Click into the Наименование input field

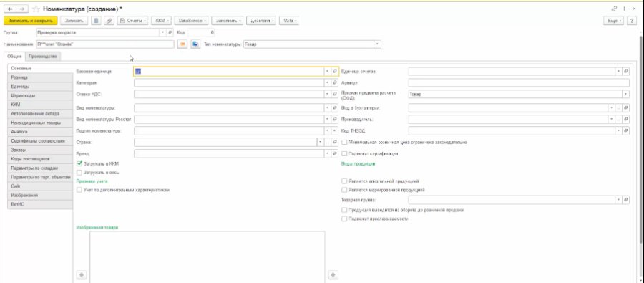(104, 44)
